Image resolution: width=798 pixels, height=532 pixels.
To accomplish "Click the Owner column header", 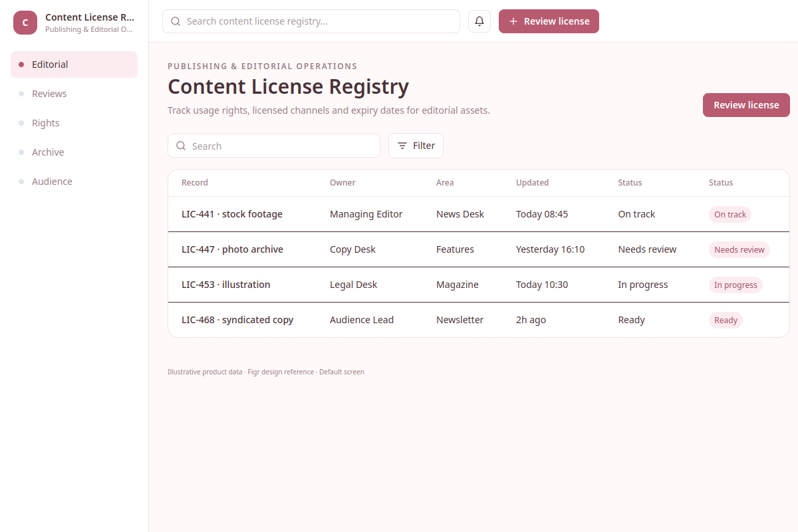I will pos(342,183).
